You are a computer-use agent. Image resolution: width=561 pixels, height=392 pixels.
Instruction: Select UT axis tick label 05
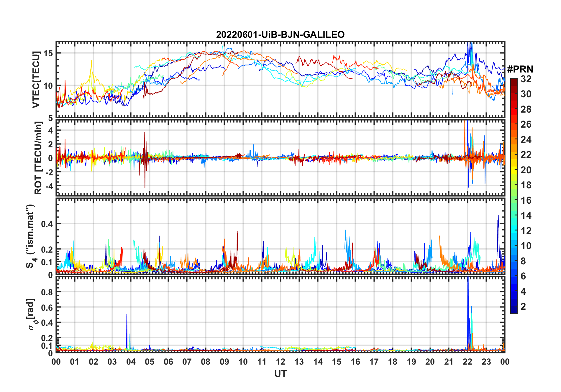[150, 362]
